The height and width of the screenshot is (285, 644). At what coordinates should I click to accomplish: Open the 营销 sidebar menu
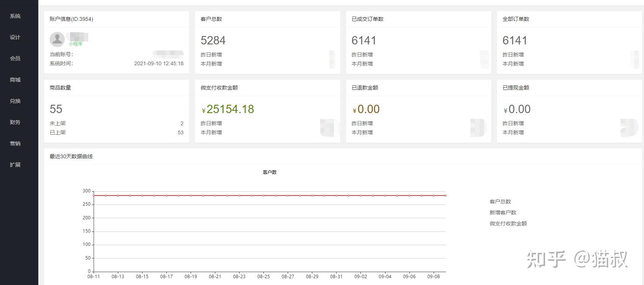15,143
